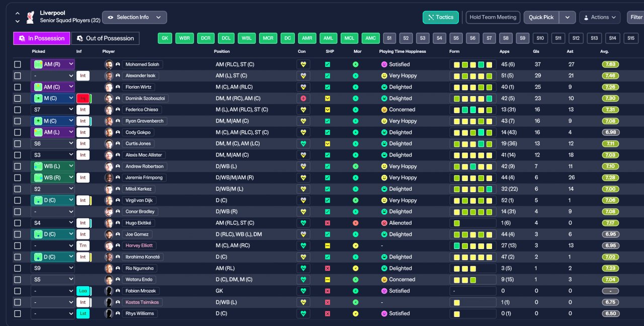Image resolution: width=644 pixels, height=326 pixels.
Task: Select the AMC position slot
Action: point(370,38)
